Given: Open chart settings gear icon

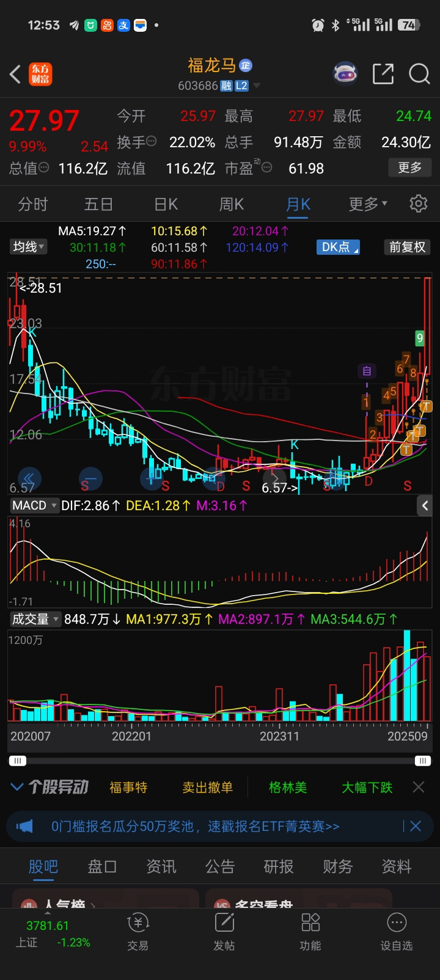Looking at the screenshot, I should coord(419,203).
